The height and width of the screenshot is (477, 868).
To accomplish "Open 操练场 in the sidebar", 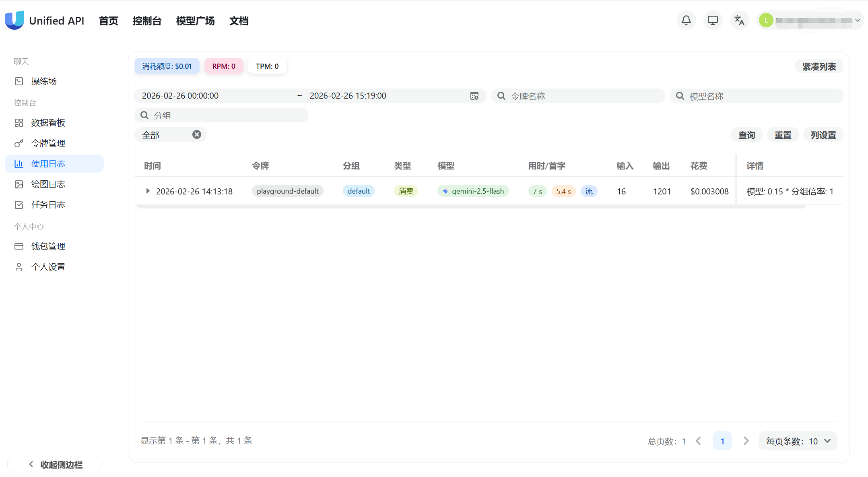I will [44, 81].
